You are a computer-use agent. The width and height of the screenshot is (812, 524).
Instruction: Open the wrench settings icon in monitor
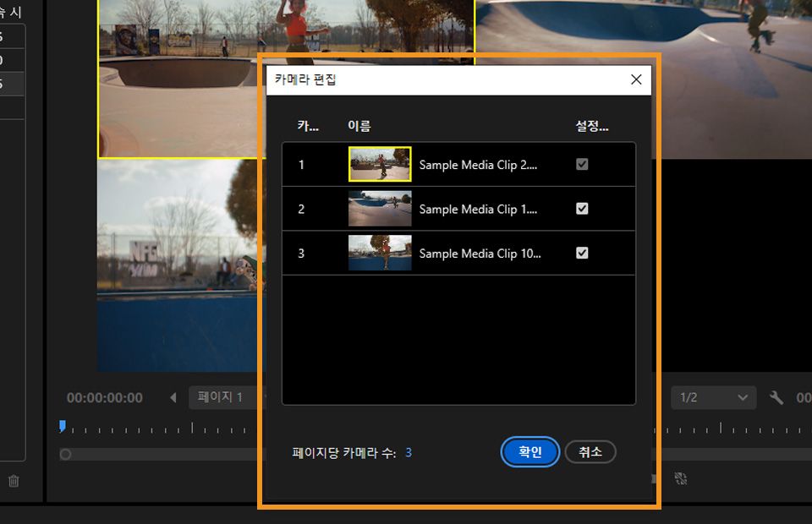[776, 397]
